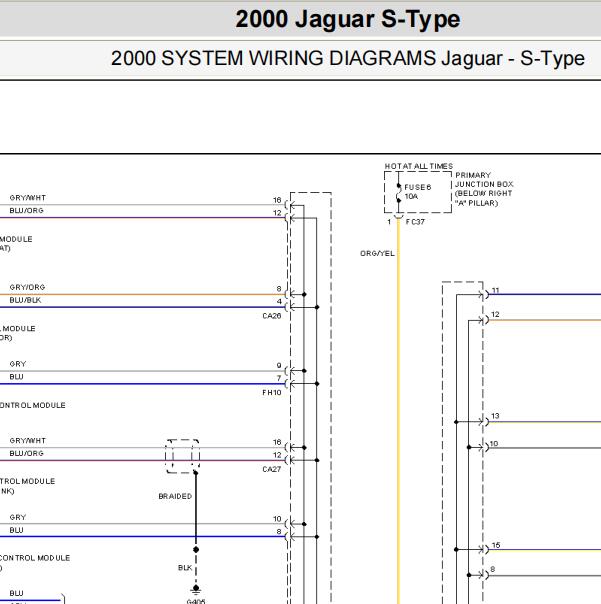Click the "BLK" ground wire label
Viewport: 601px width, 604px height.
[x=185, y=568]
